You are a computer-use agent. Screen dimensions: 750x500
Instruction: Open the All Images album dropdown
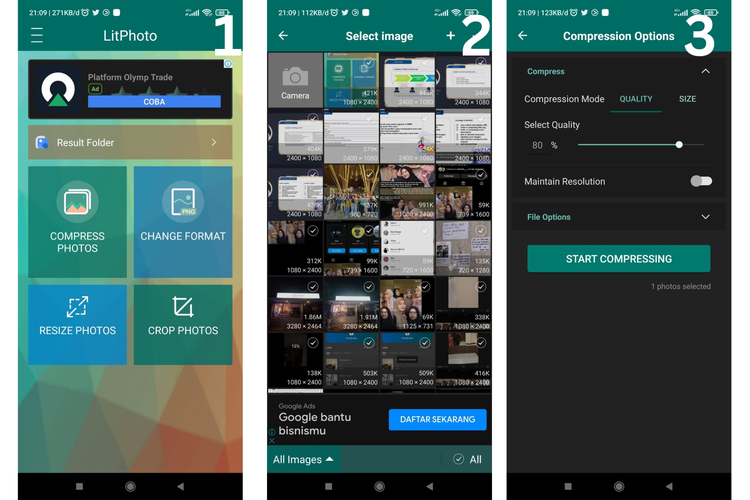pyautogui.click(x=304, y=459)
